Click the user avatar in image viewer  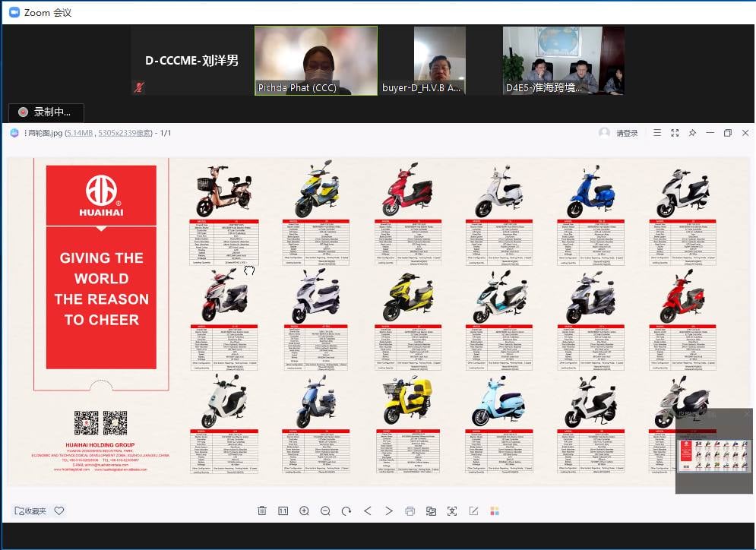click(x=604, y=133)
